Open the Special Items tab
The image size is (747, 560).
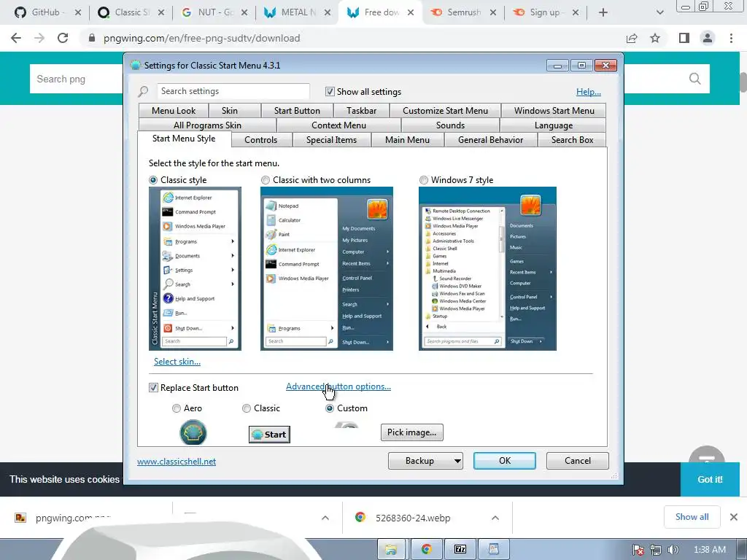coord(331,140)
